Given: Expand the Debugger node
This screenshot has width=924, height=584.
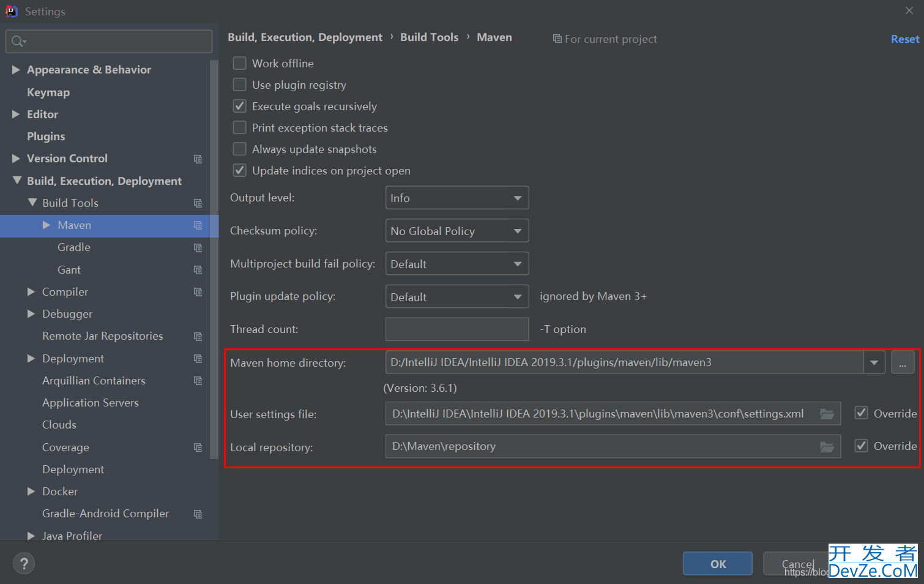Looking at the screenshot, I should (x=31, y=314).
